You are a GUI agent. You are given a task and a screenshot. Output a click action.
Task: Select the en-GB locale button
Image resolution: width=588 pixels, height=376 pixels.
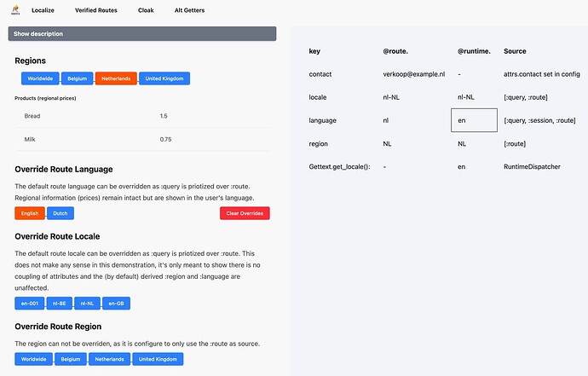pyautogui.click(x=117, y=304)
